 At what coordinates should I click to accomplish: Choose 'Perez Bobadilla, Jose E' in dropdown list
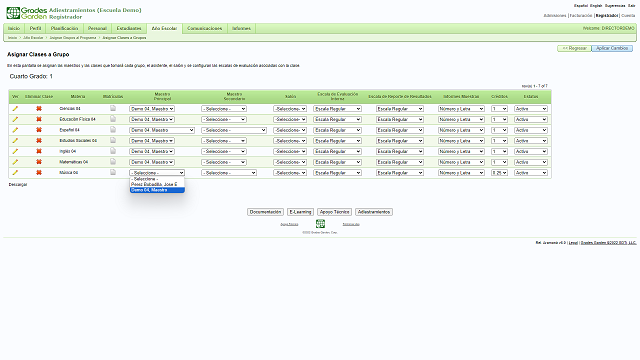coord(157,184)
